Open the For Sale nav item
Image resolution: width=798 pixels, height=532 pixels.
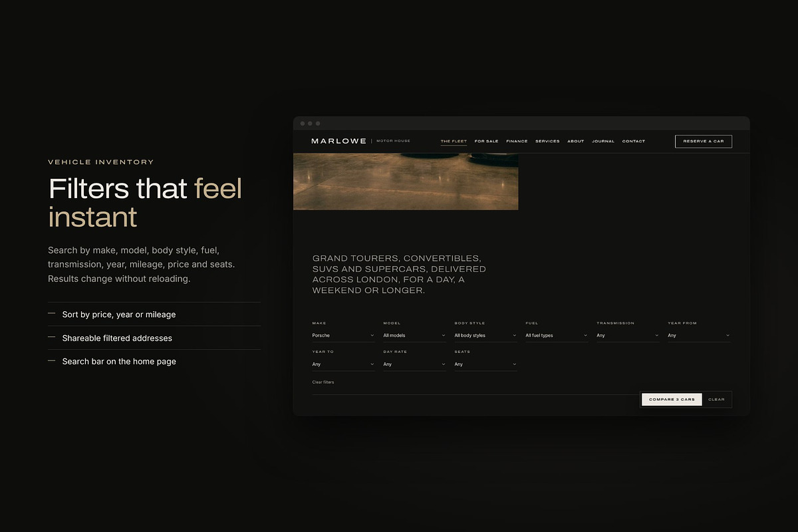coord(486,141)
